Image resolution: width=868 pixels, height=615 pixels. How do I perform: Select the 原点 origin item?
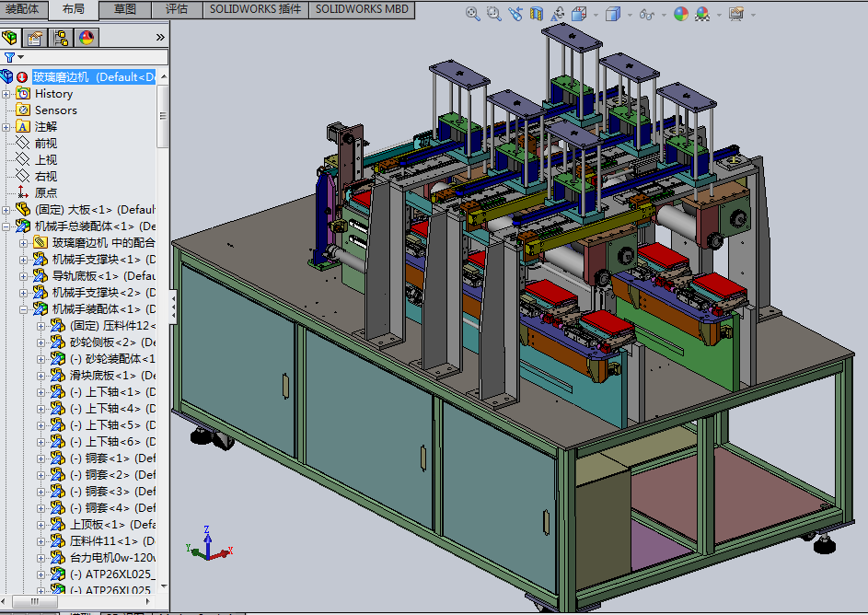tap(45, 192)
